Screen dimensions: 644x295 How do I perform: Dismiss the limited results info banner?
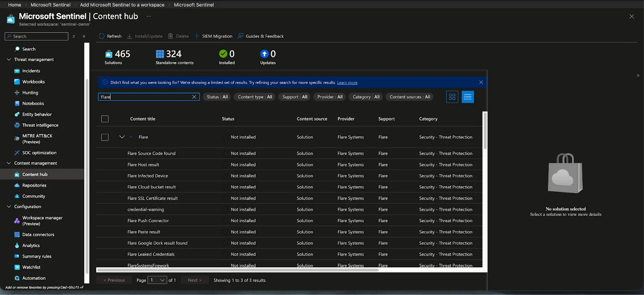pyautogui.click(x=481, y=82)
